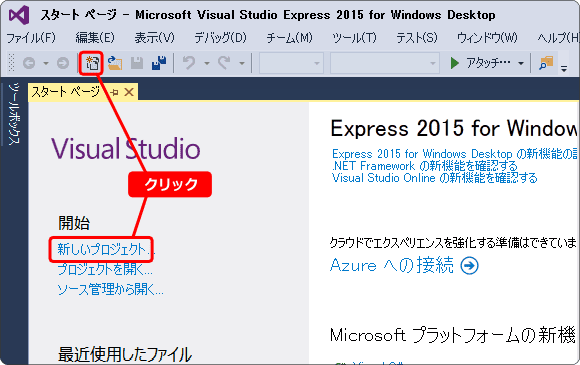This screenshot has height=365, width=580.
Task: Open the Undo history dropdown arrow
Action: pyautogui.click(x=207, y=64)
